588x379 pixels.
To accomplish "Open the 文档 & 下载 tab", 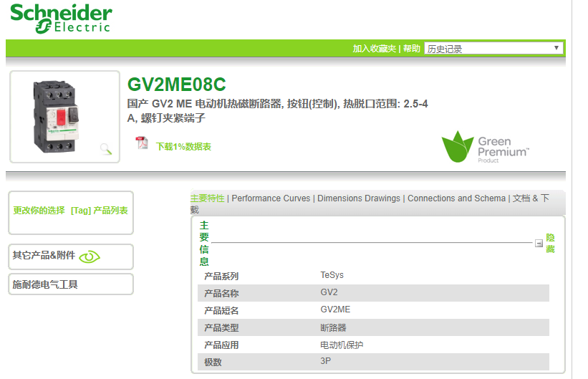I will (531, 198).
